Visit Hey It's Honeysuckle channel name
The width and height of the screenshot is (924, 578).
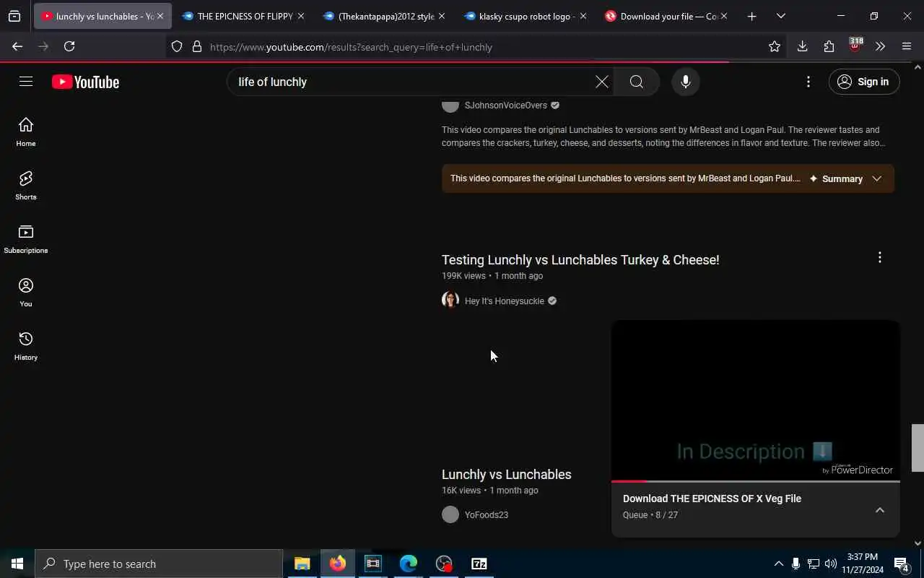tap(505, 301)
